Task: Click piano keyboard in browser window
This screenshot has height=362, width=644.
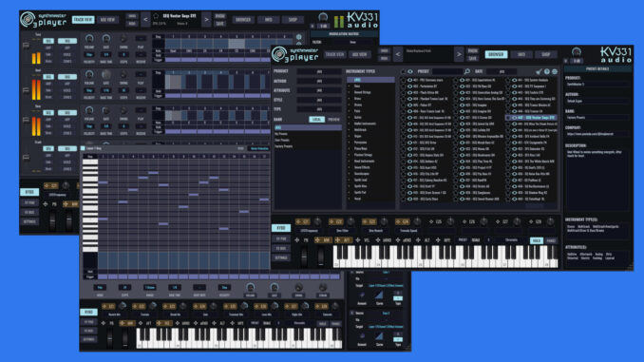Action: point(445,257)
